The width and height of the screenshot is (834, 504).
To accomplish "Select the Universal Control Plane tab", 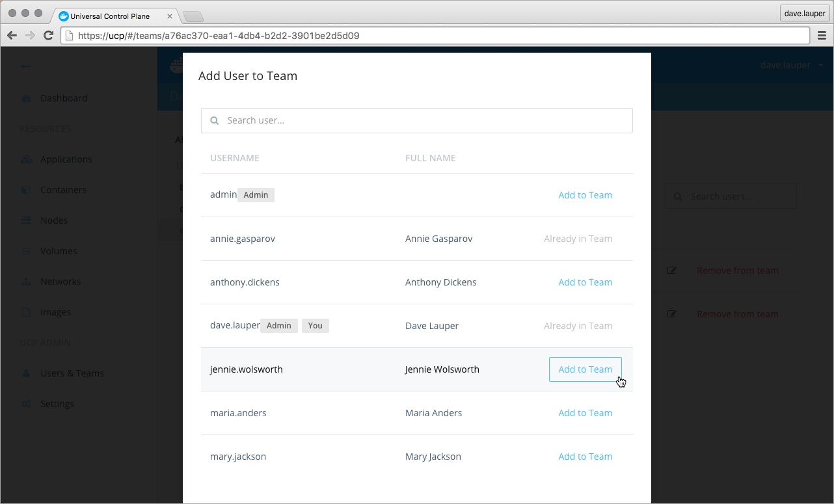I will (109, 16).
